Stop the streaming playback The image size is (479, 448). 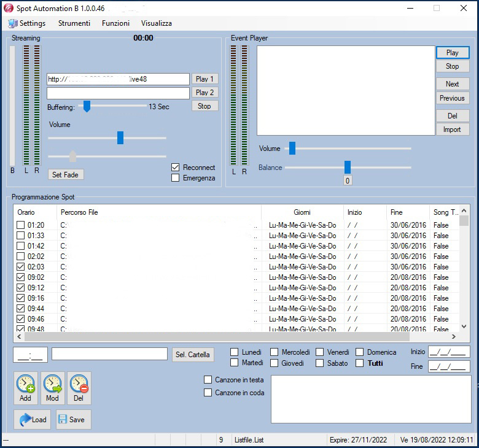click(x=204, y=106)
